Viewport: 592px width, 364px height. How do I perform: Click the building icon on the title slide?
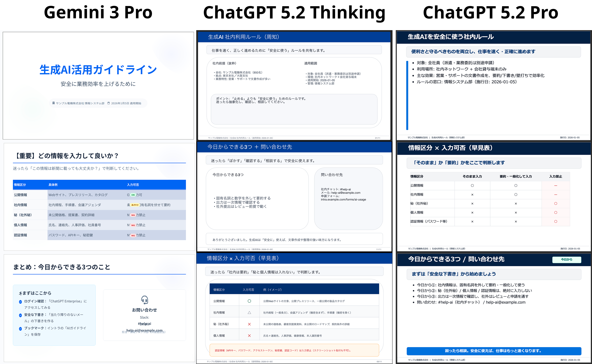coord(54,103)
